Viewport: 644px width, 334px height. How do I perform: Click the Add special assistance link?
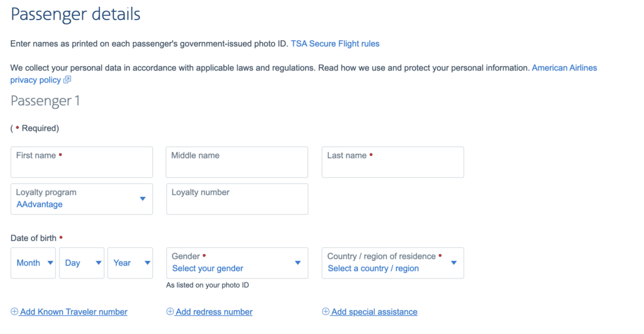click(x=374, y=312)
